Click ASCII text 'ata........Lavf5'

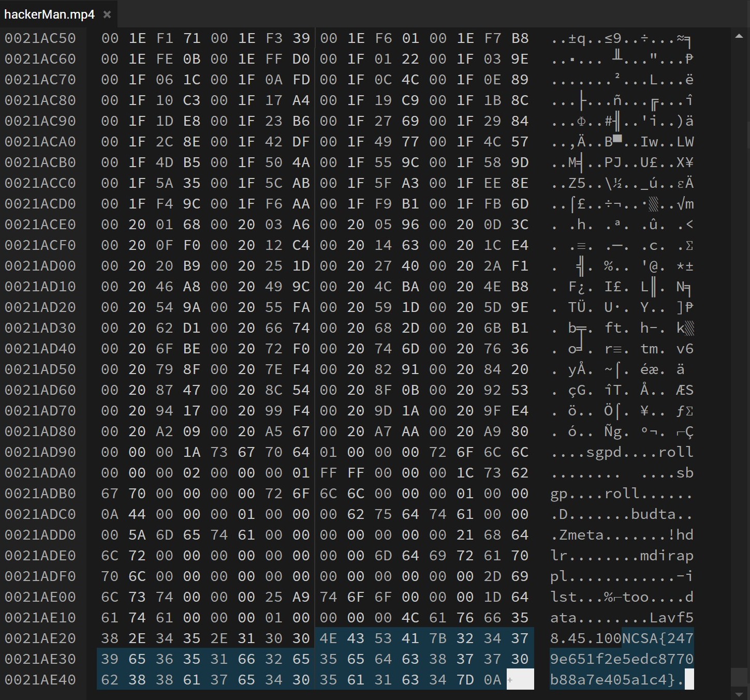coord(622,618)
